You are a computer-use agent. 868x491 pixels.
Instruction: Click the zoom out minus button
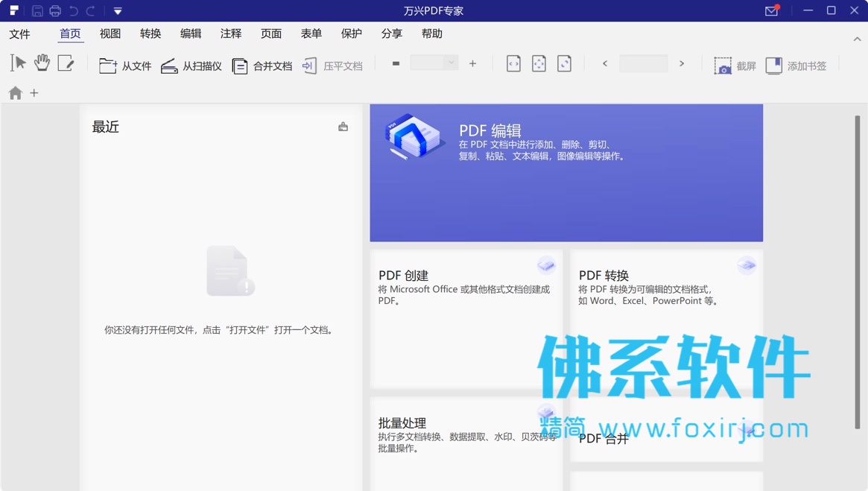click(396, 63)
